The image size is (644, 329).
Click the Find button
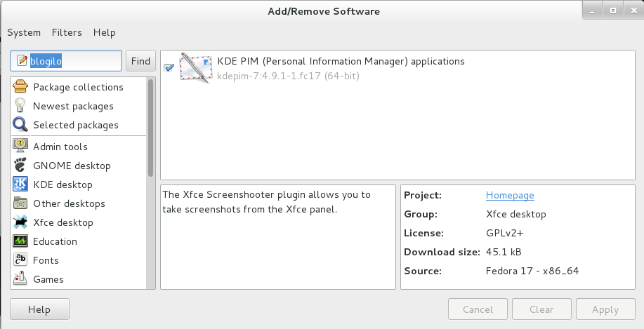pyautogui.click(x=140, y=61)
